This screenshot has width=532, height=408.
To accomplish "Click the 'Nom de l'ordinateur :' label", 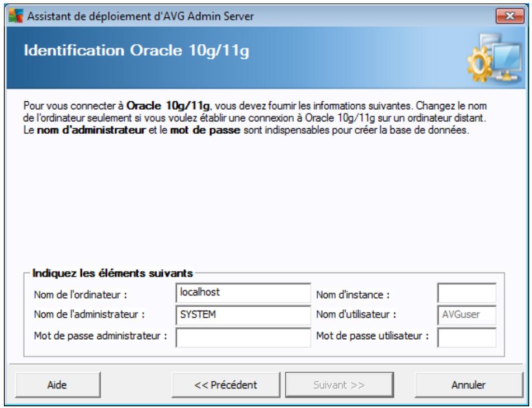I will tap(81, 294).
